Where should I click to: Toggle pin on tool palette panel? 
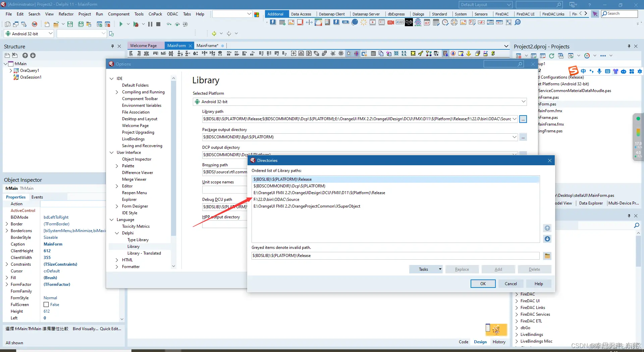click(629, 216)
